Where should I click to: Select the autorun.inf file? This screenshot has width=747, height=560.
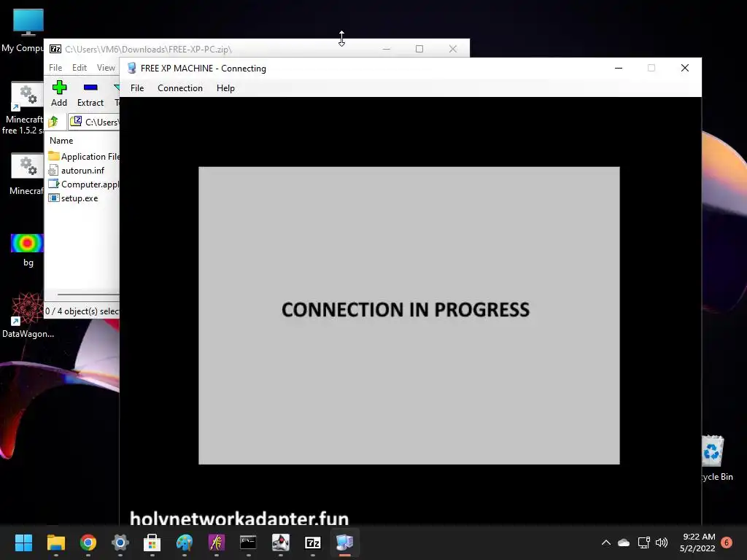[x=76, y=171]
